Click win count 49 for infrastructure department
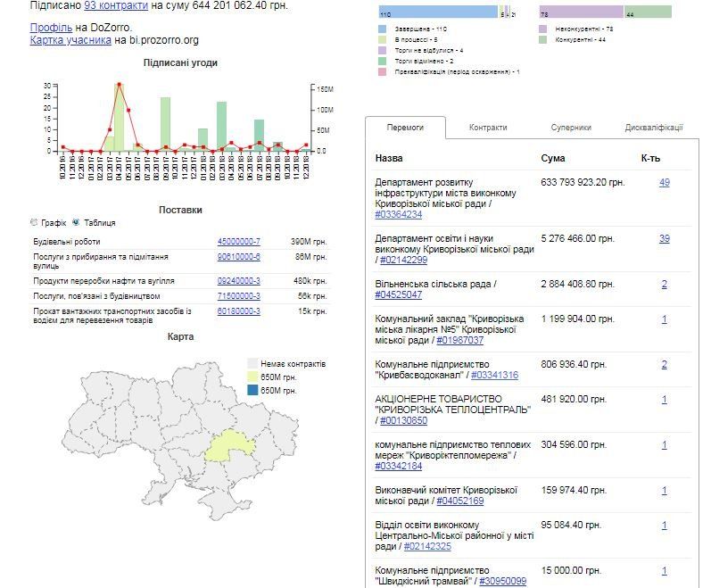This screenshot has width=711, height=588. coord(664,183)
